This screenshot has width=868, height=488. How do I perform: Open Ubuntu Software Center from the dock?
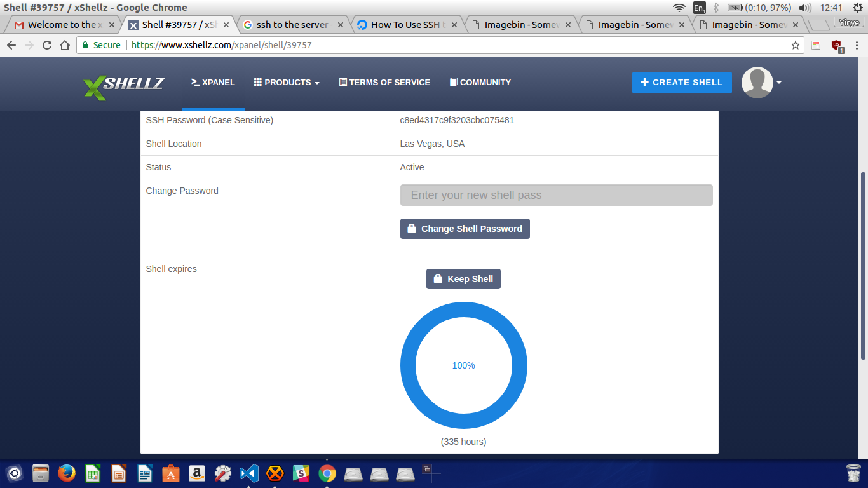(x=171, y=473)
